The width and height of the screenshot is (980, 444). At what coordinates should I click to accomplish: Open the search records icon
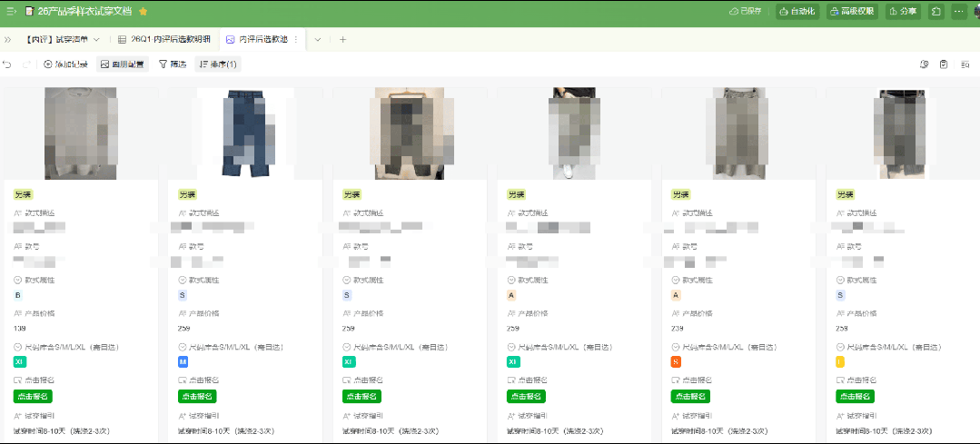pyautogui.click(x=965, y=64)
